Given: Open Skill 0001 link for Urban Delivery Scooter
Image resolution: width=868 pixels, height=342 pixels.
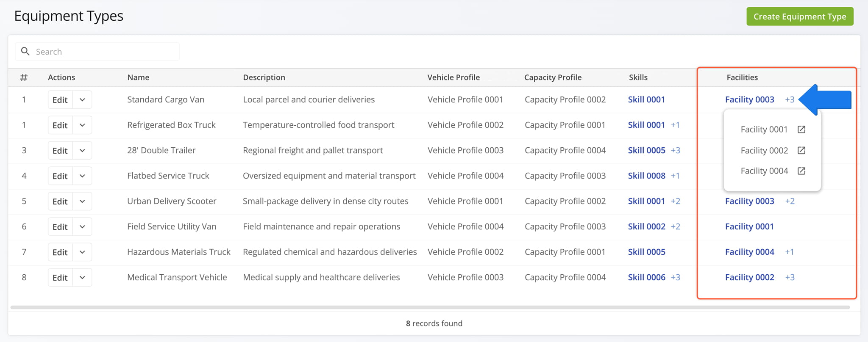Looking at the screenshot, I should click(x=646, y=201).
